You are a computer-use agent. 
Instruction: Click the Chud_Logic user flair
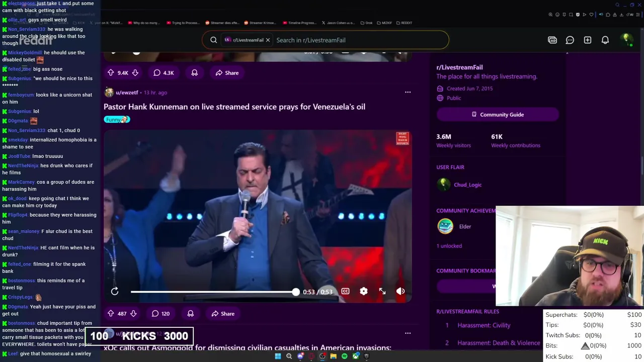click(x=467, y=185)
